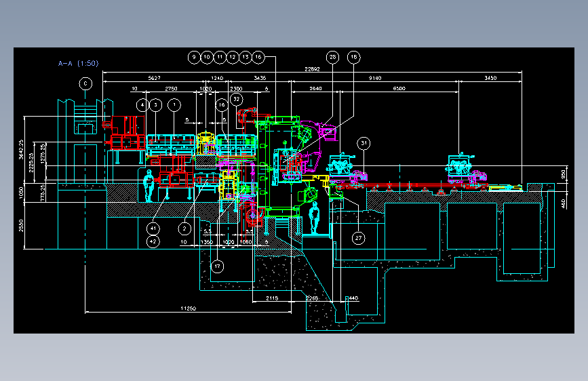
Task: Pick the vertical dimension 1275.25
Action: point(43,153)
